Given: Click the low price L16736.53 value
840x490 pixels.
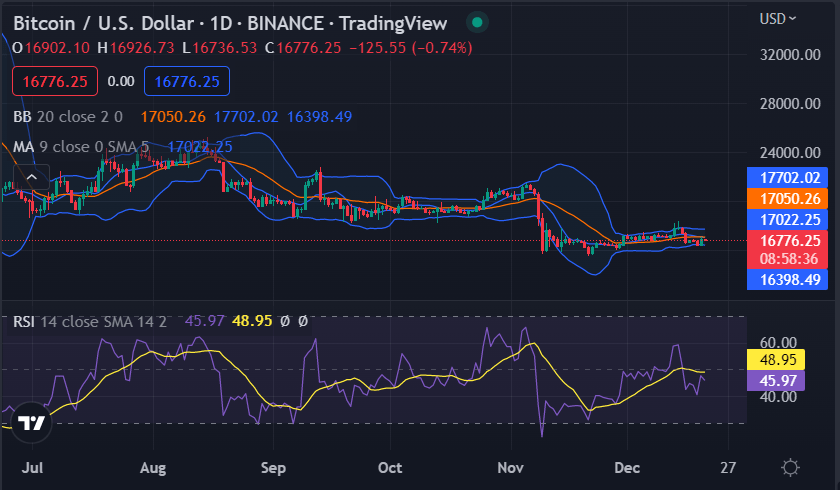Looking at the screenshot, I should 220,48.
